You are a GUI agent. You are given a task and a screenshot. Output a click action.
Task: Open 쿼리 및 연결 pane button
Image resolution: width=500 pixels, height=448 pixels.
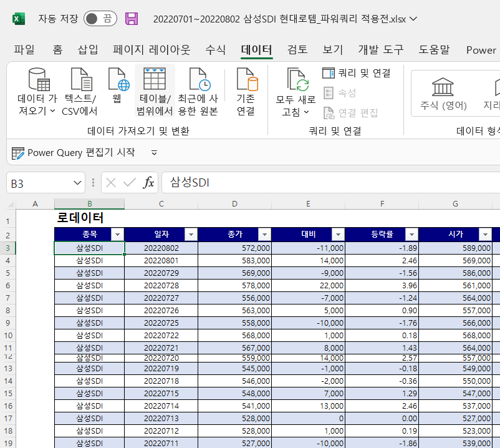357,73
